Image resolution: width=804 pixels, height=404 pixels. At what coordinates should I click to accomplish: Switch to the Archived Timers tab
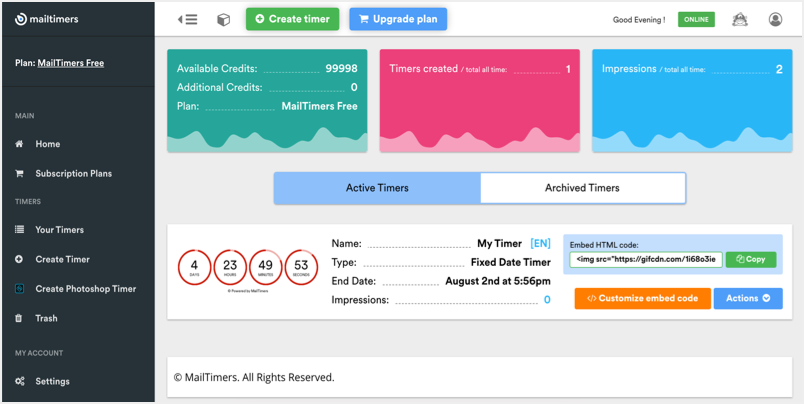click(x=582, y=188)
